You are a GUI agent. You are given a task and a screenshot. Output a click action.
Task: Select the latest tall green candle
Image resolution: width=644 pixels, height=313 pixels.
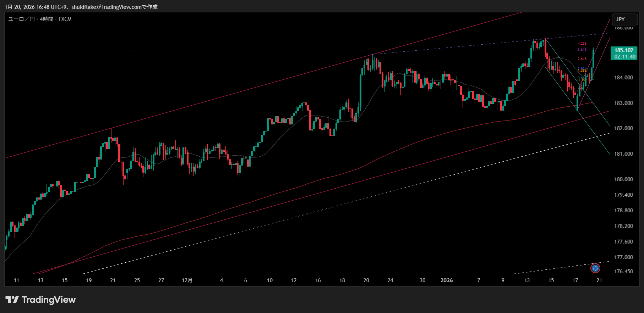[594, 60]
